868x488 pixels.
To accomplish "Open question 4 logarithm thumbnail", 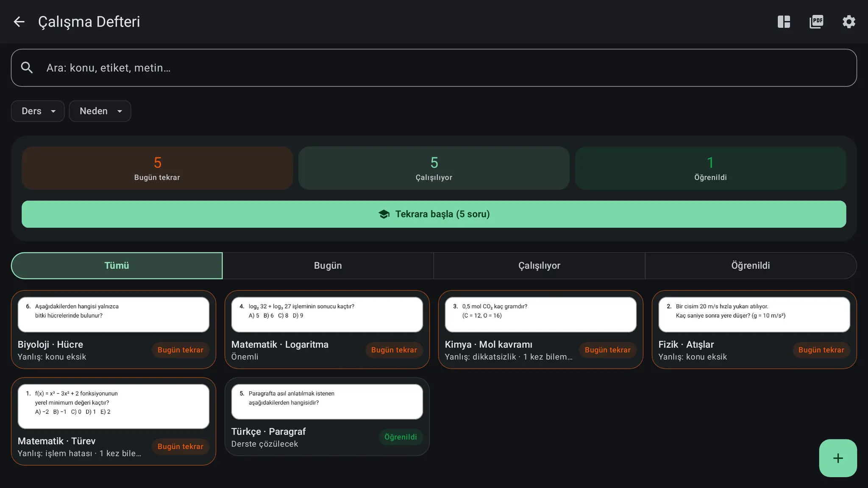I will pos(327,314).
